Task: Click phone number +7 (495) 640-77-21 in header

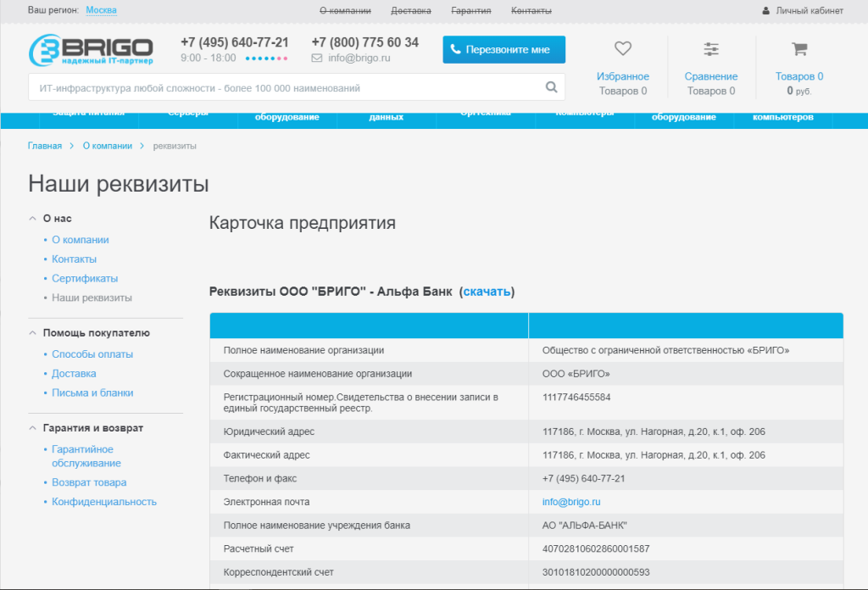Action: coord(235,42)
